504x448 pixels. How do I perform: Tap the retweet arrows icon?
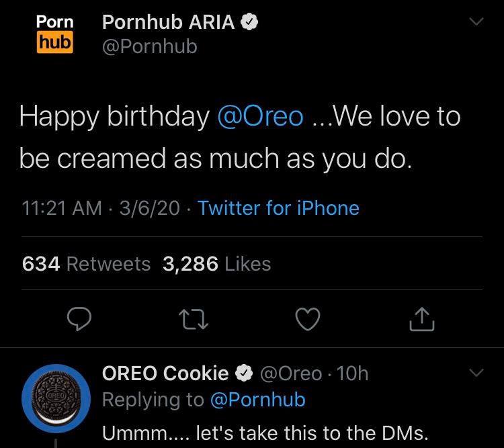point(195,320)
